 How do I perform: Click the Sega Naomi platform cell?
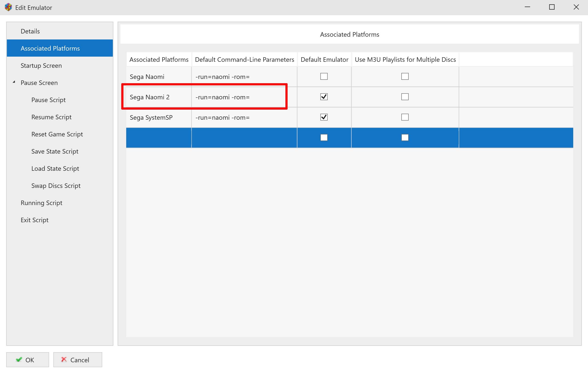pos(159,77)
